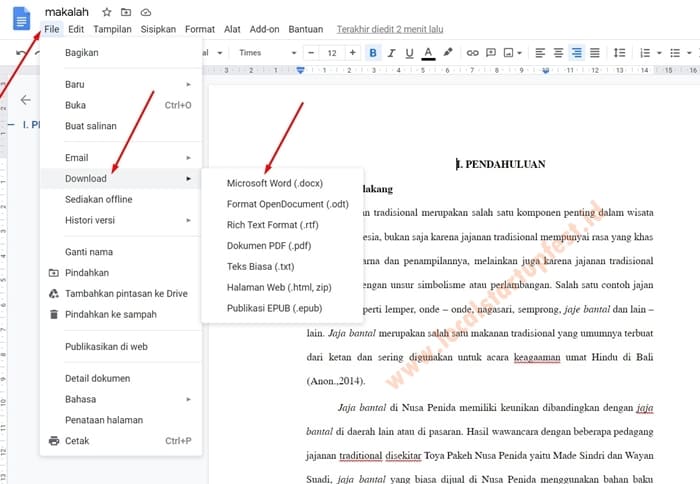Toggle bold formatting
The image size is (700, 484).
click(x=373, y=53)
